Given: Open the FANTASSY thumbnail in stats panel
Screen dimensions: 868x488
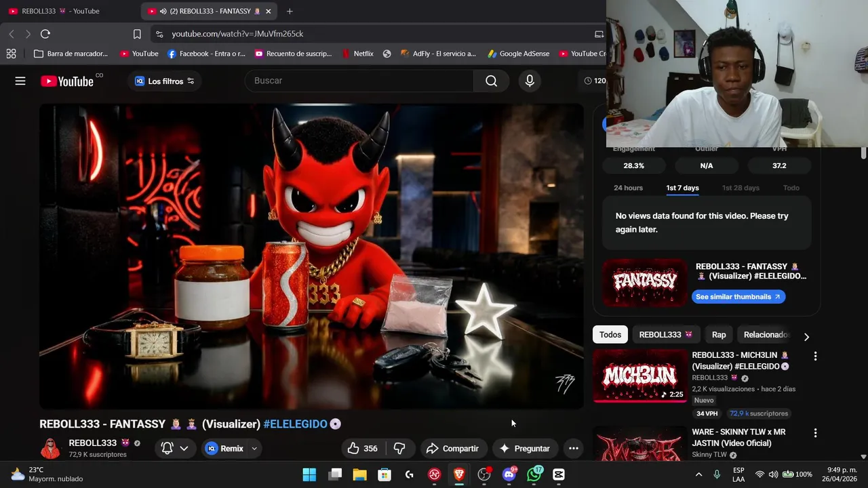Looking at the screenshot, I should tap(645, 281).
